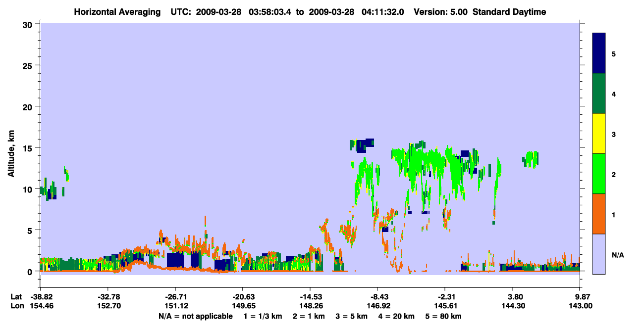The width and height of the screenshot is (644, 330).
Task: Click latitude value -2.31
Action: click(x=445, y=297)
